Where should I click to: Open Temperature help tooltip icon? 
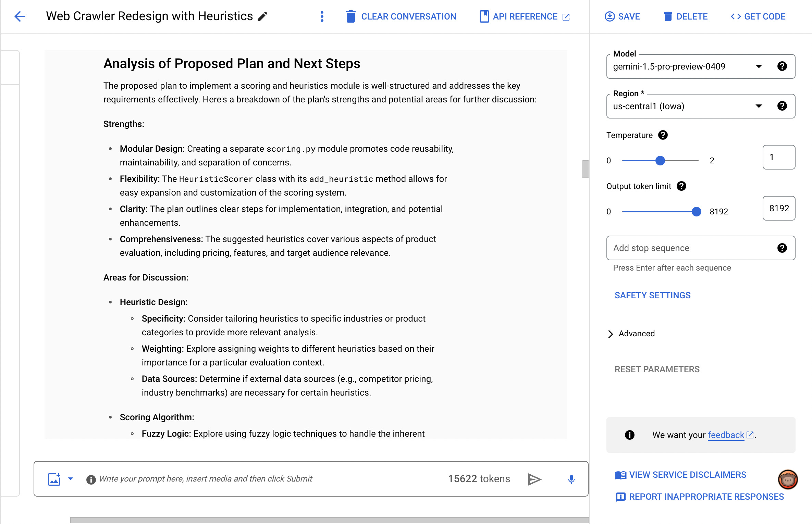click(x=663, y=135)
